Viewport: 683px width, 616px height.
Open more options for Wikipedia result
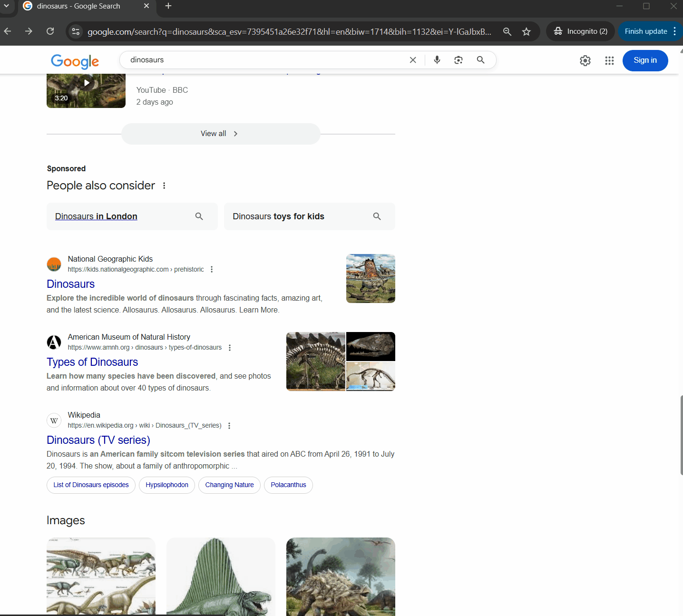pyautogui.click(x=229, y=426)
